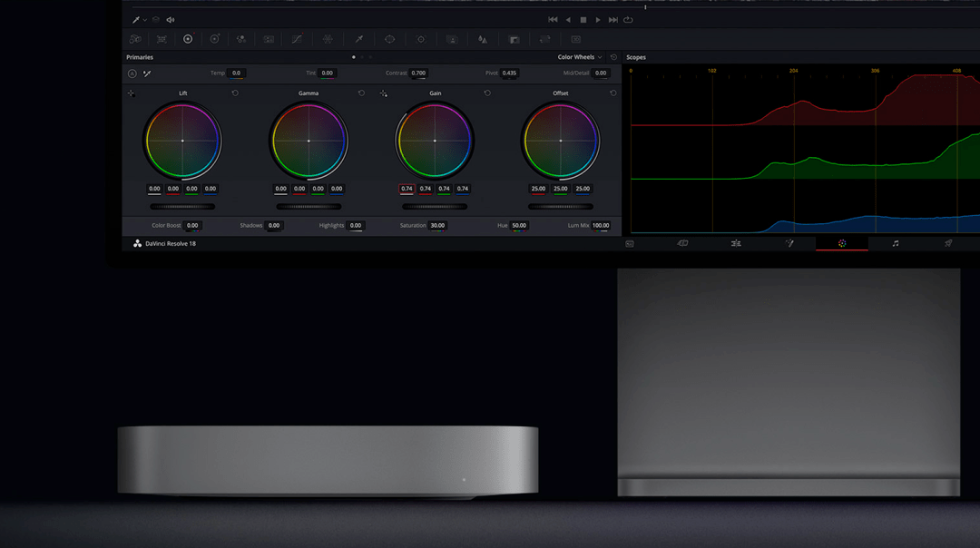Click the Pivot value field 0.435
Viewport: 980px width, 548px height.
509,73
